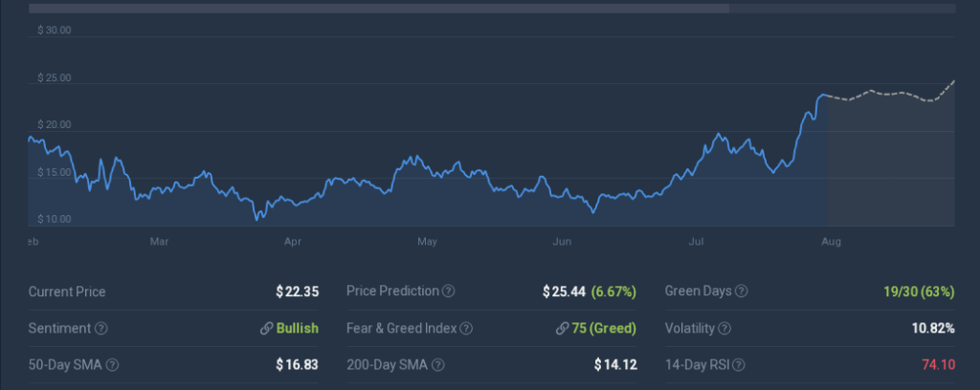
Task: Select the Apr label on time axis
Action: click(293, 242)
